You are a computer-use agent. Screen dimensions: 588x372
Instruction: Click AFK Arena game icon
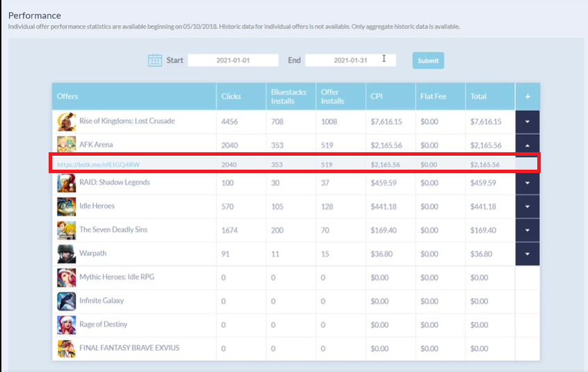tap(66, 144)
